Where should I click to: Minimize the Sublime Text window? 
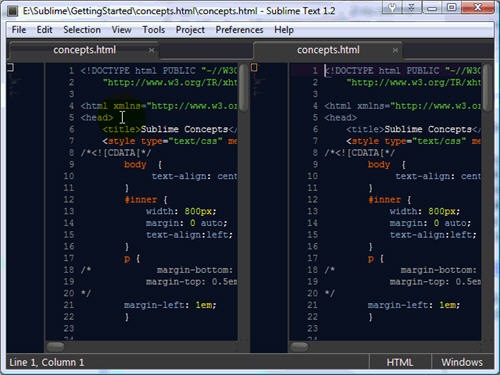432,7
